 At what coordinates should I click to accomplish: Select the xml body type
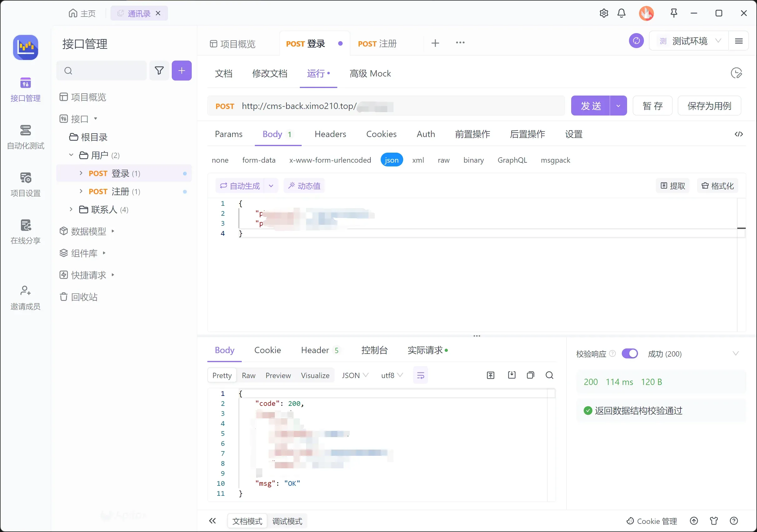[x=418, y=160]
